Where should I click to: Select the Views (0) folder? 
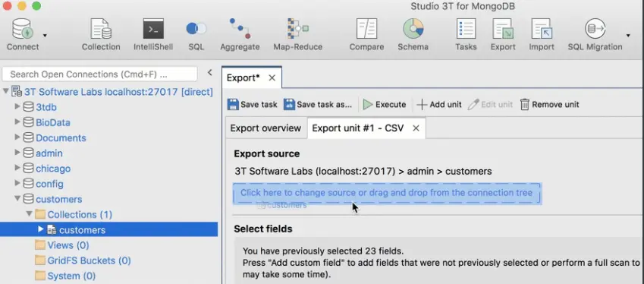coord(68,245)
